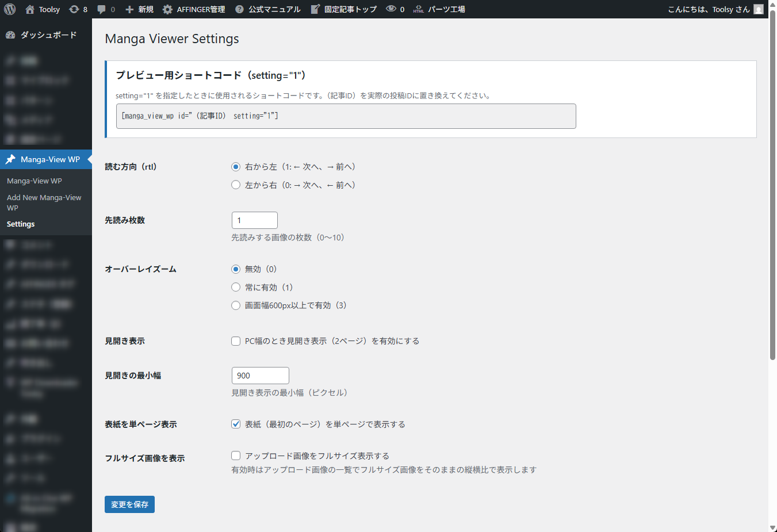The image size is (777, 532).
Task: Select the 左から右 reading direction
Action: [236, 185]
